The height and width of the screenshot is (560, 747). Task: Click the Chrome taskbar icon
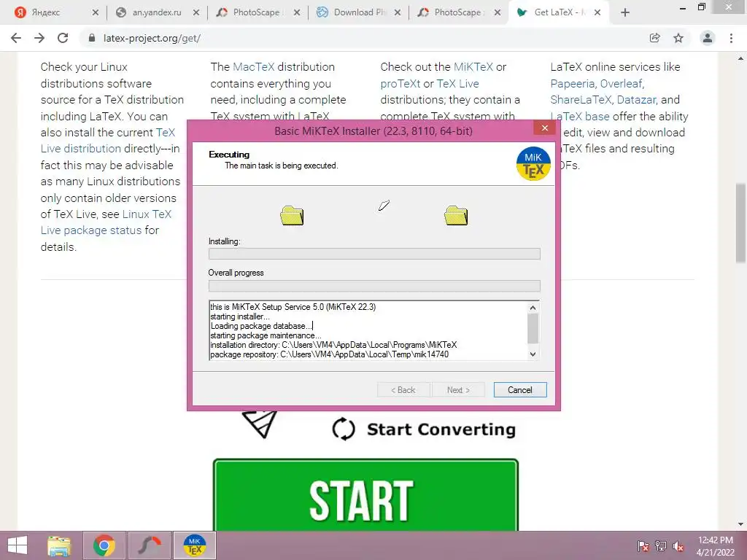[x=104, y=545]
